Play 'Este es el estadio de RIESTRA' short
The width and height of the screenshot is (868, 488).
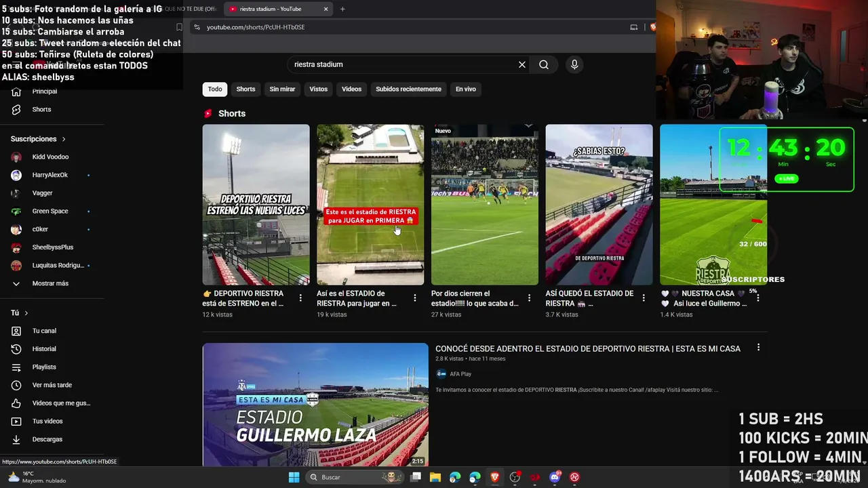coord(370,205)
